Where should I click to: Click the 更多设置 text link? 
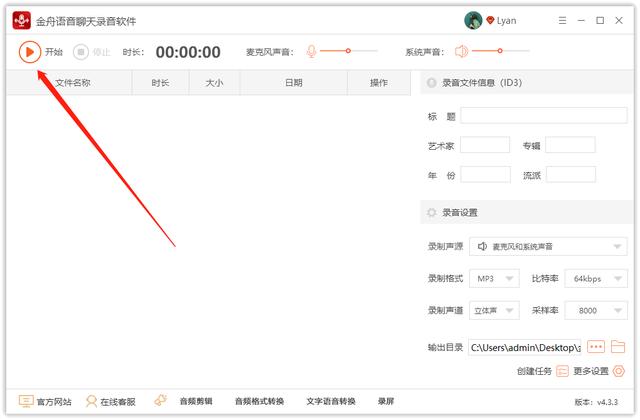point(591,371)
